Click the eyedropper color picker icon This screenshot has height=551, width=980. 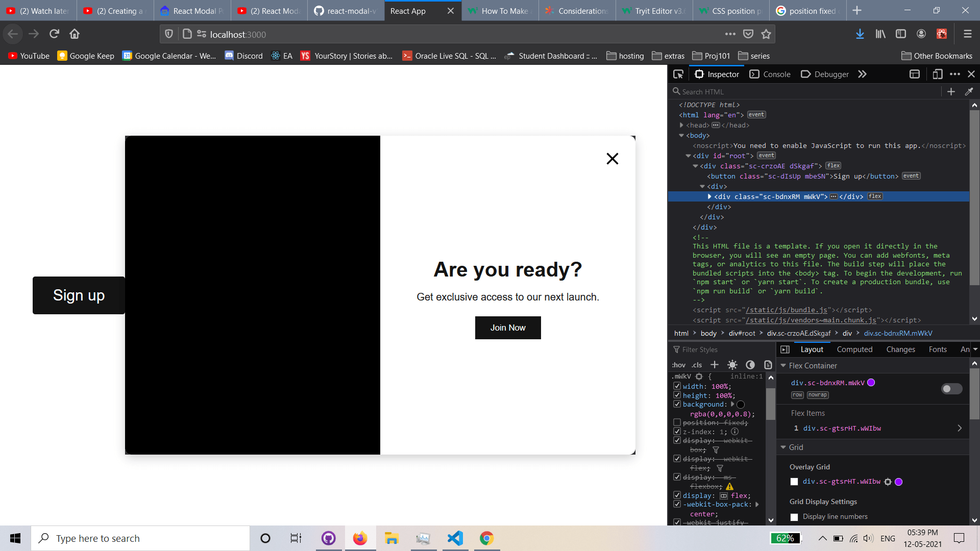pos(969,92)
